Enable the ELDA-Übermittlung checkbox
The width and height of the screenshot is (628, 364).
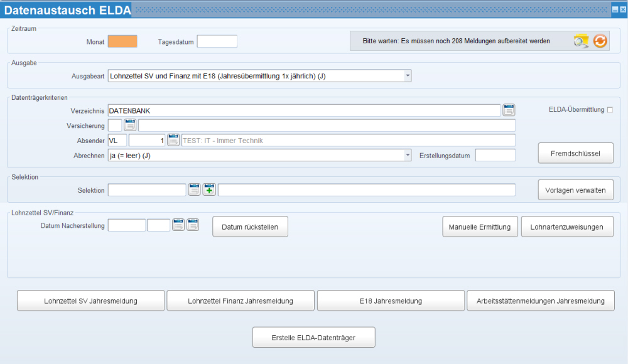(x=610, y=110)
